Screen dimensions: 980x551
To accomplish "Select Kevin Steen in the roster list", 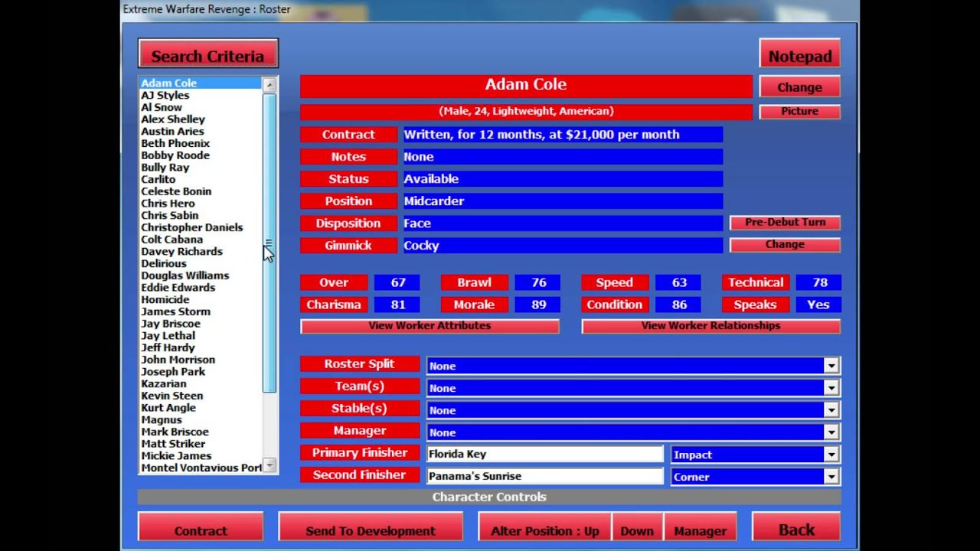I will pyautogui.click(x=171, y=396).
